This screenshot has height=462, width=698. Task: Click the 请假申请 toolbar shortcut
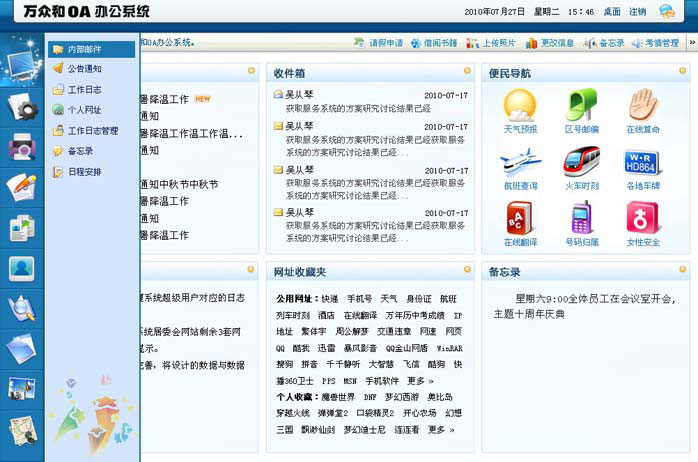(379, 43)
